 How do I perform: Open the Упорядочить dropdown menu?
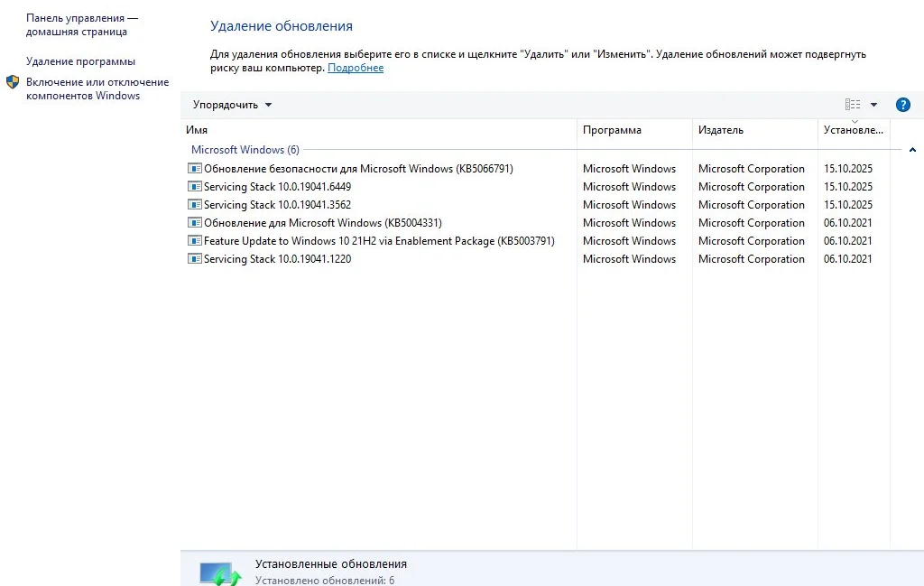click(232, 105)
